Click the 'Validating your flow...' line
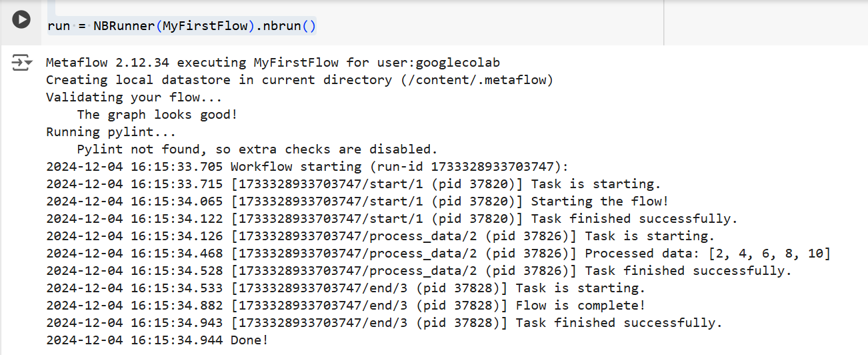 point(134,97)
